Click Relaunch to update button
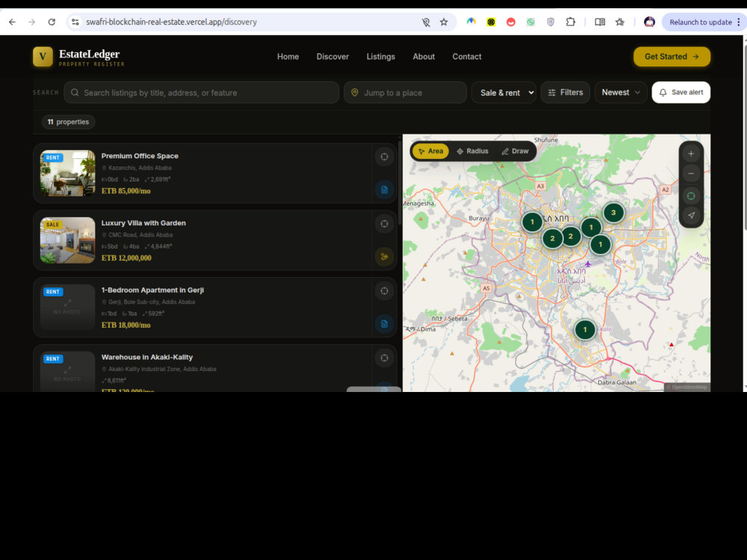This screenshot has width=747, height=560. (701, 22)
